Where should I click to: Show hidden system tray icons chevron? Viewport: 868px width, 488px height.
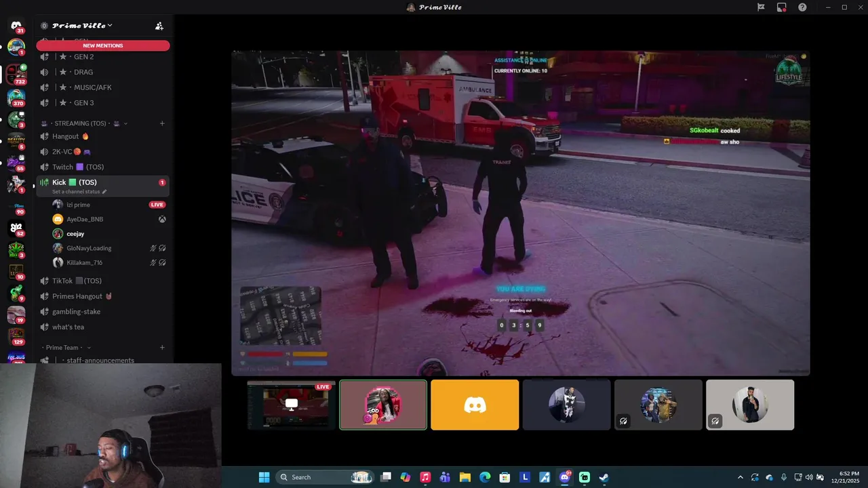pyautogui.click(x=740, y=477)
